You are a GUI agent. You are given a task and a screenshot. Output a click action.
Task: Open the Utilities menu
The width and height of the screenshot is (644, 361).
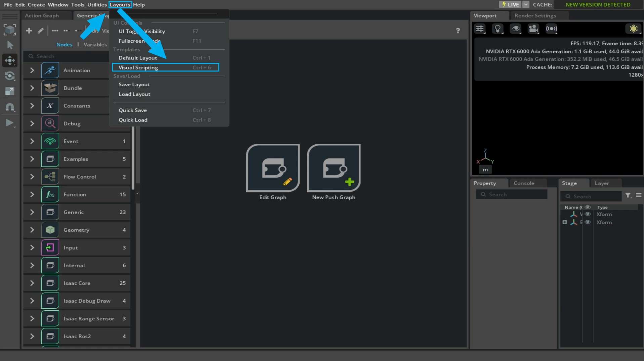point(97,5)
